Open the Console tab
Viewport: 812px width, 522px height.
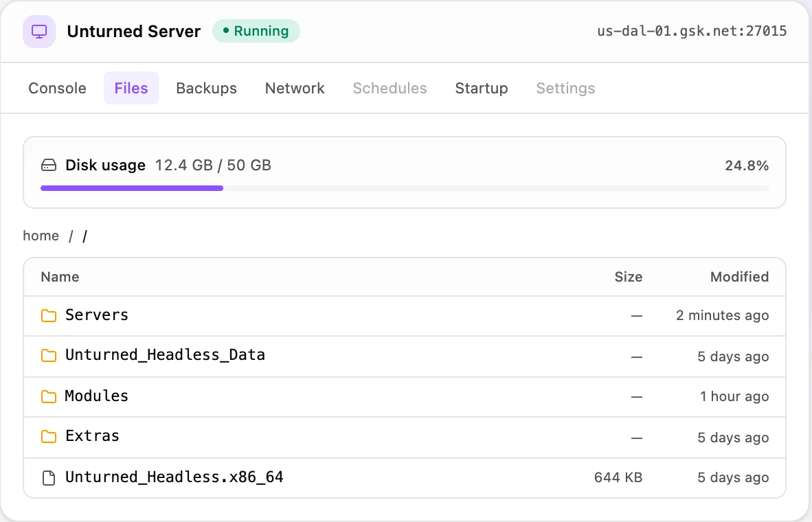pos(58,88)
